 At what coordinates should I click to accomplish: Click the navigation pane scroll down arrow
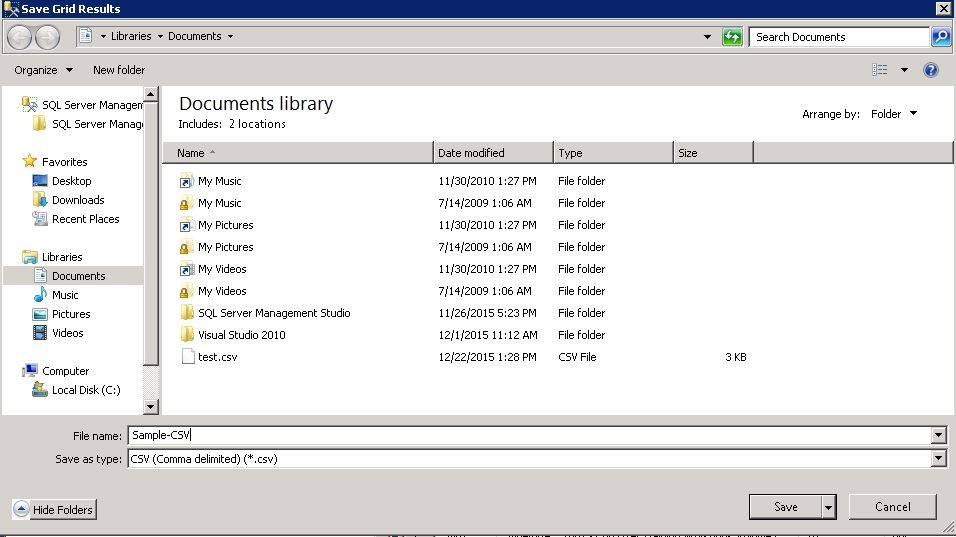[x=151, y=407]
